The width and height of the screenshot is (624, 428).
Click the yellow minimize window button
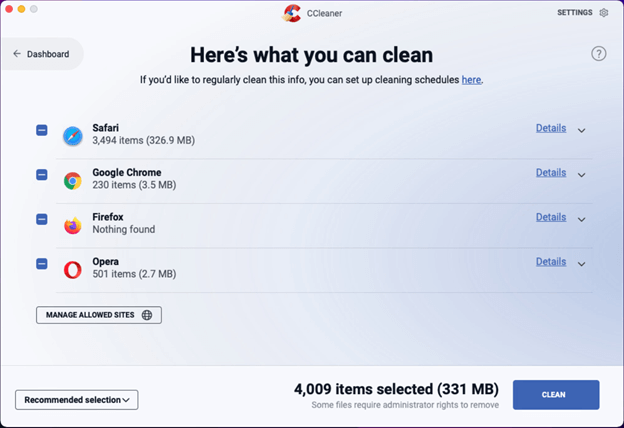tap(21, 9)
